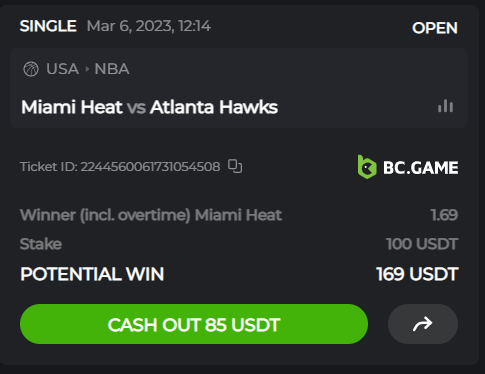Click the basketball sport icon

(31, 69)
